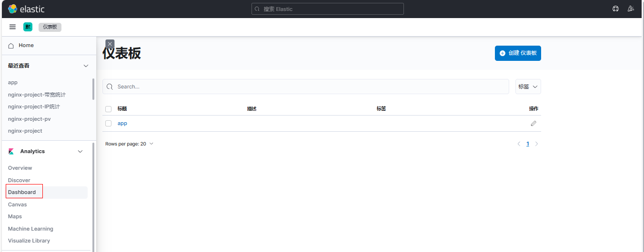The height and width of the screenshot is (252, 644).
Task: Select all dashboards header checkbox
Action: (109, 109)
